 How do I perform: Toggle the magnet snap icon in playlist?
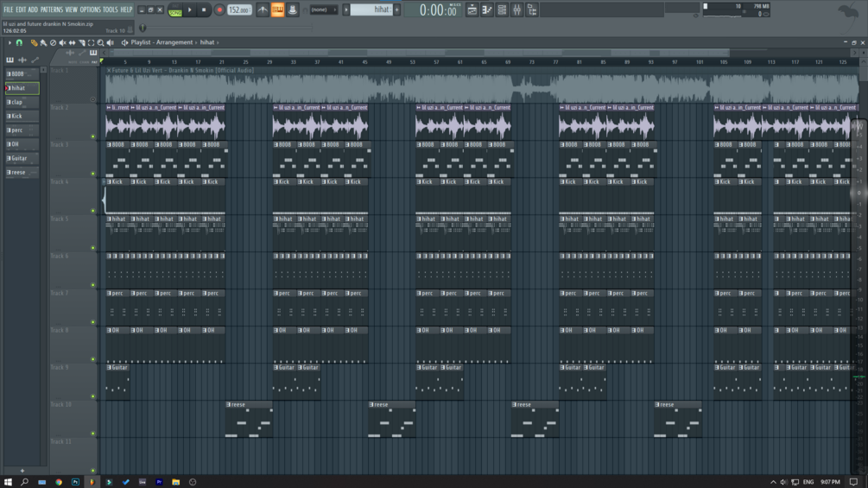19,42
